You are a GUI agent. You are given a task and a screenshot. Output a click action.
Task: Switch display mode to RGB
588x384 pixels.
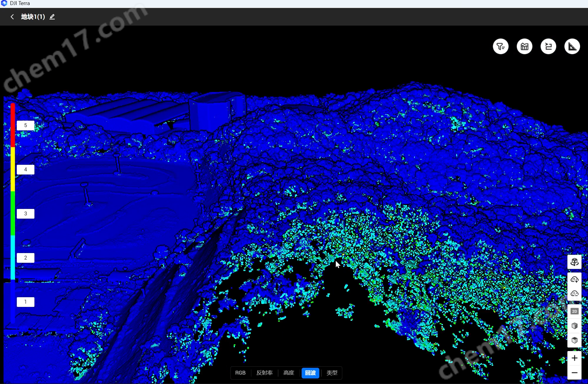click(240, 373)
